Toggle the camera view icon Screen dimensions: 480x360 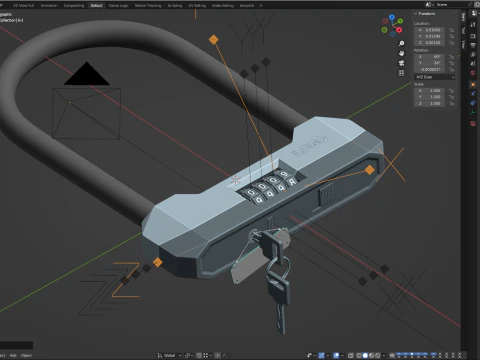coord(402,63)
